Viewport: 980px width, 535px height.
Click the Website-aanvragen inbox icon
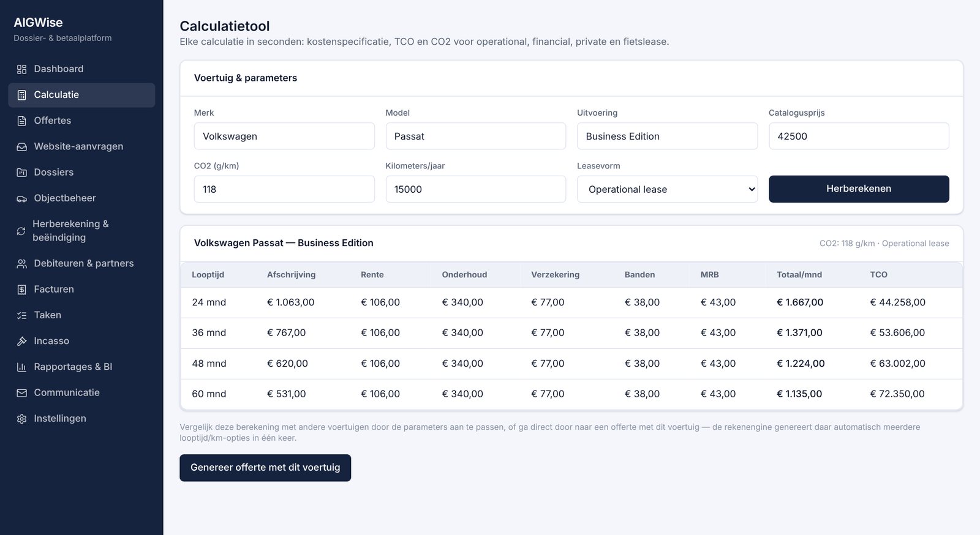21,147
